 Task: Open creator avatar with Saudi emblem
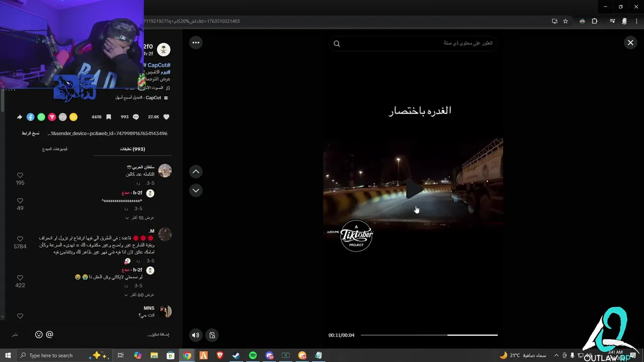click(x=164, y=49)
